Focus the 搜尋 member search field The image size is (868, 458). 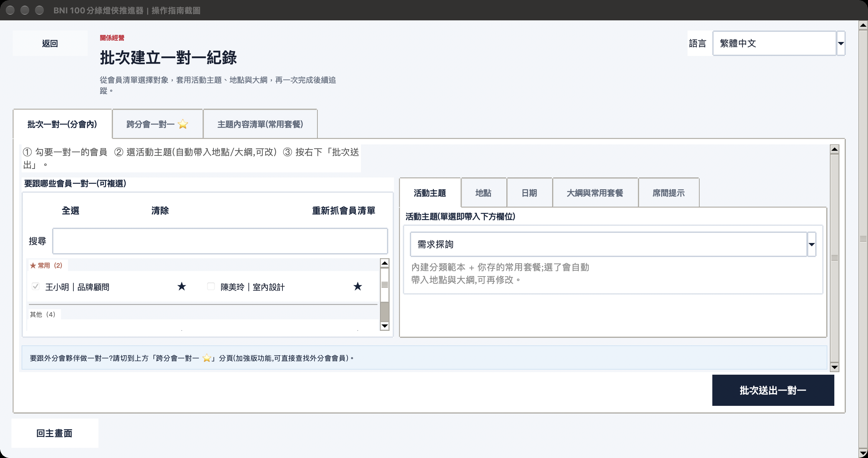tap(220, 241)
